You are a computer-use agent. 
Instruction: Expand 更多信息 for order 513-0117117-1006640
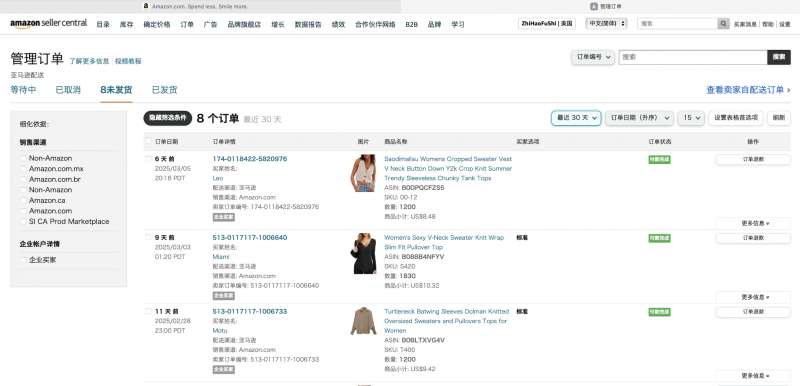[x=753, y=297]
